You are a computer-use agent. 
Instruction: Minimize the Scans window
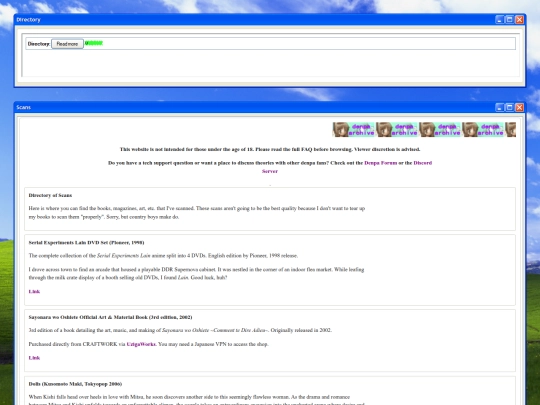(500, 107)
